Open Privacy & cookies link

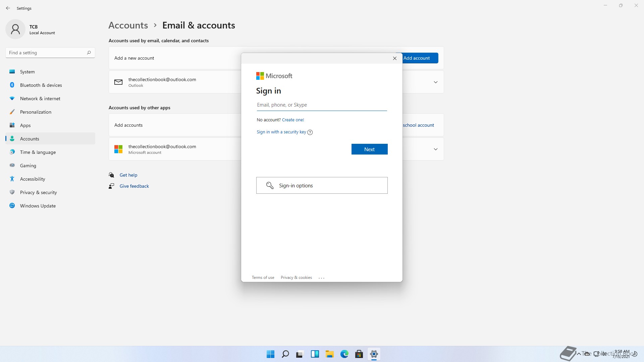(296, 278)
